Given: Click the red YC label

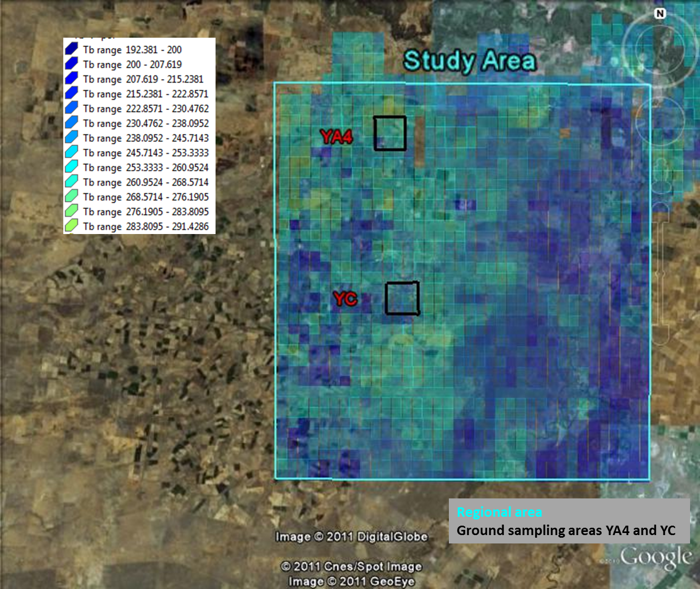Looking at the screenshot, I should 345,299.
